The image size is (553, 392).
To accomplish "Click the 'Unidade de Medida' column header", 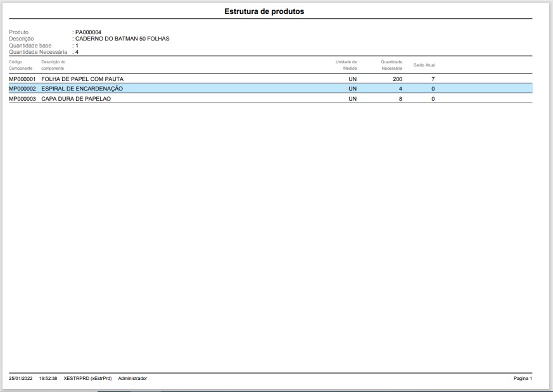I will pos(346,65).
